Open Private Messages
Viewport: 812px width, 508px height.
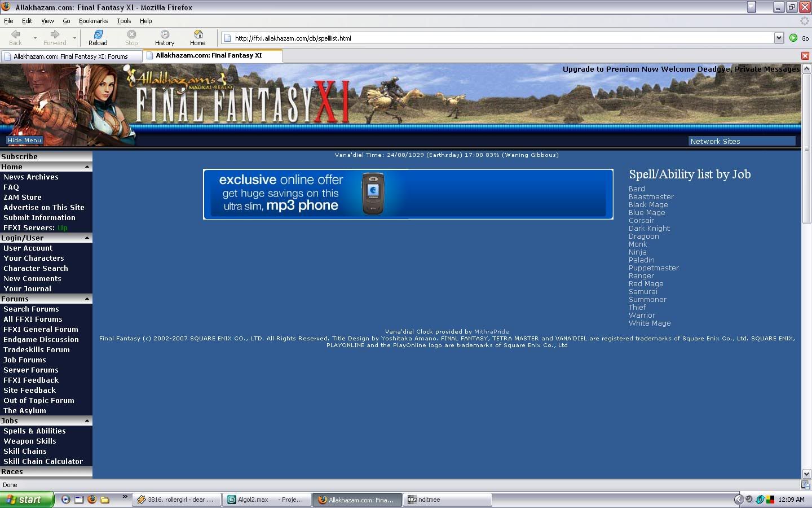pos(767,69)
